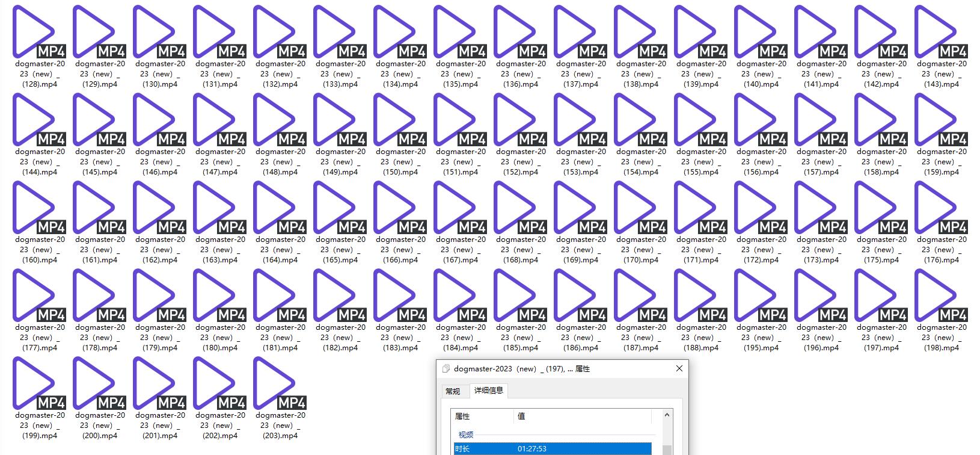The image size is (980, 455).
Task: Open the 详细信息 tab
Action: pos(489,391)
